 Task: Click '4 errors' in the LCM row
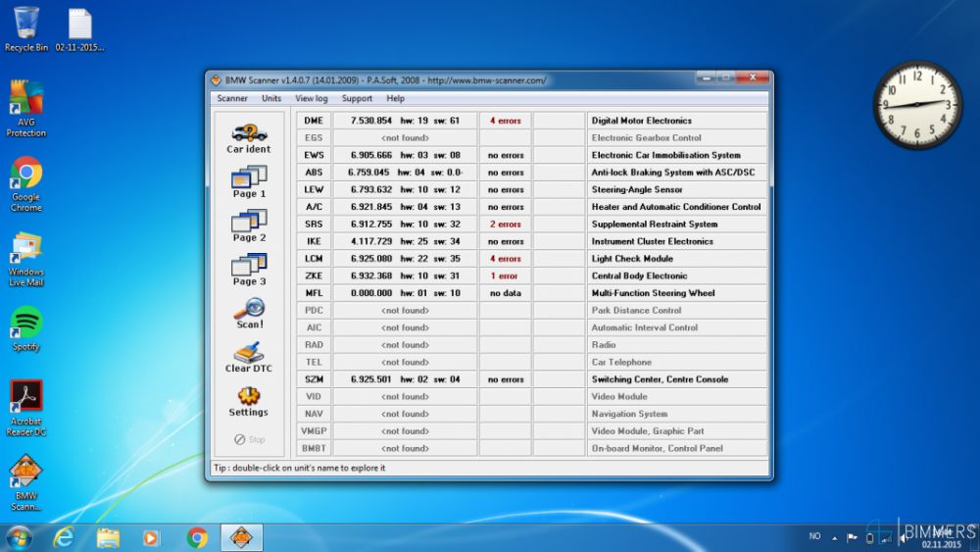click(505, 258)
